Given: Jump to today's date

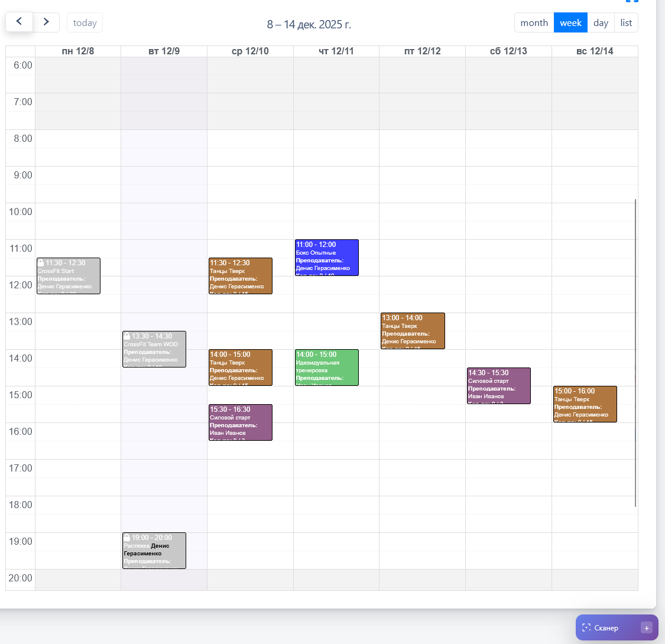Looking at the screenshot, I should 85,22.
